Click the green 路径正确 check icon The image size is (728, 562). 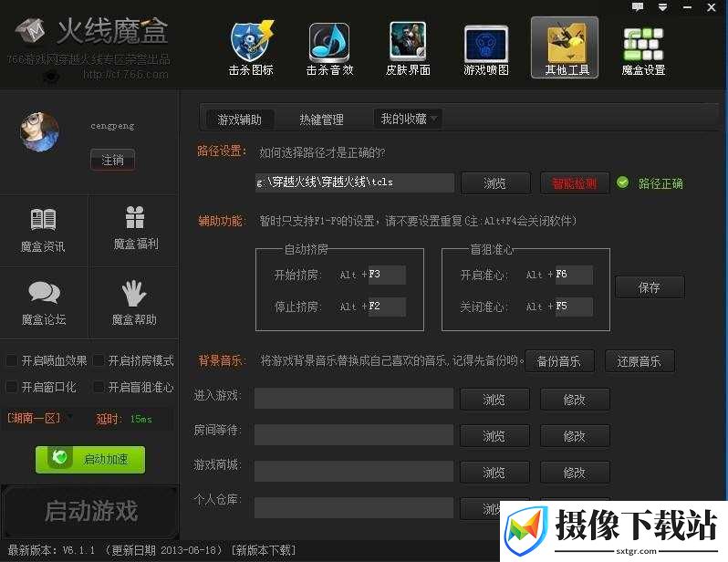pyautogui.click(x=622, y=182)
